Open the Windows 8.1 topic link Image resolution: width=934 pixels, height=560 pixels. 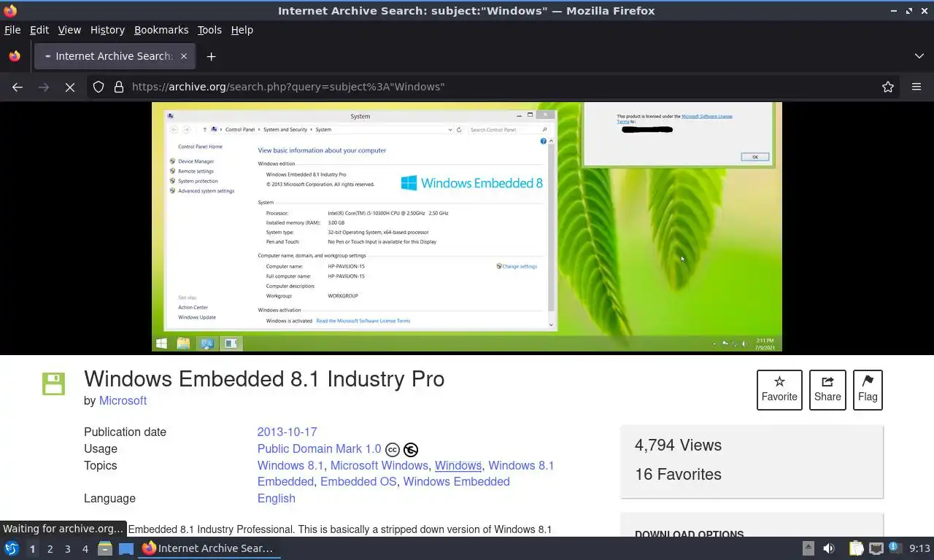click(x=290, y=465)
